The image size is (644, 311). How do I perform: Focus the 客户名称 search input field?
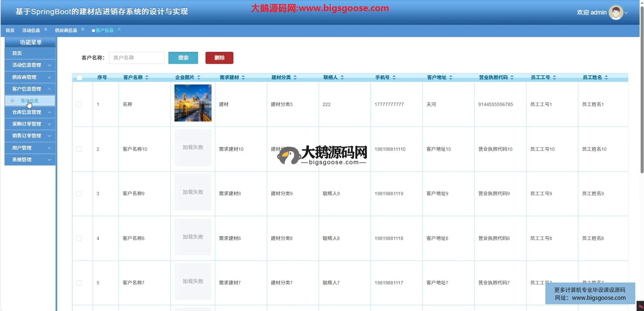click(x=137, y=58)
